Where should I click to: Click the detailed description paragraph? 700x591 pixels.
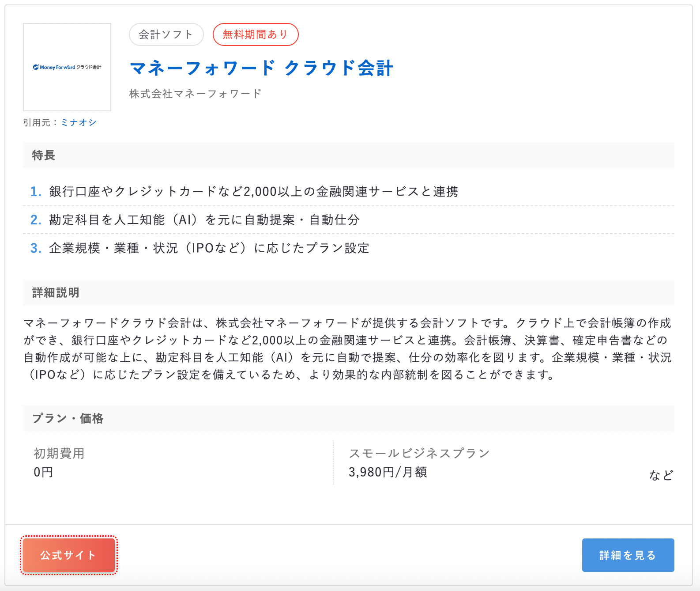click(348, 349)
